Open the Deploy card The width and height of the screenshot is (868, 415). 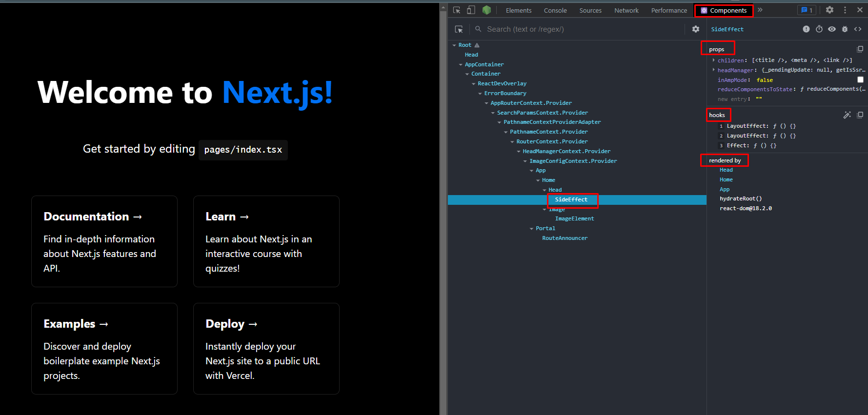click(x=266, y=349)
